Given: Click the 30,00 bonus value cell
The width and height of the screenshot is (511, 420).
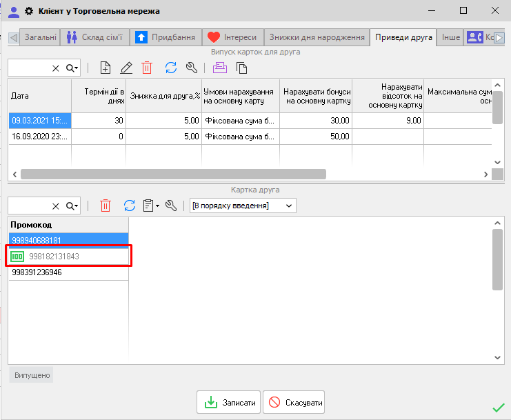Looking at the screenshot, I should 316,121.
